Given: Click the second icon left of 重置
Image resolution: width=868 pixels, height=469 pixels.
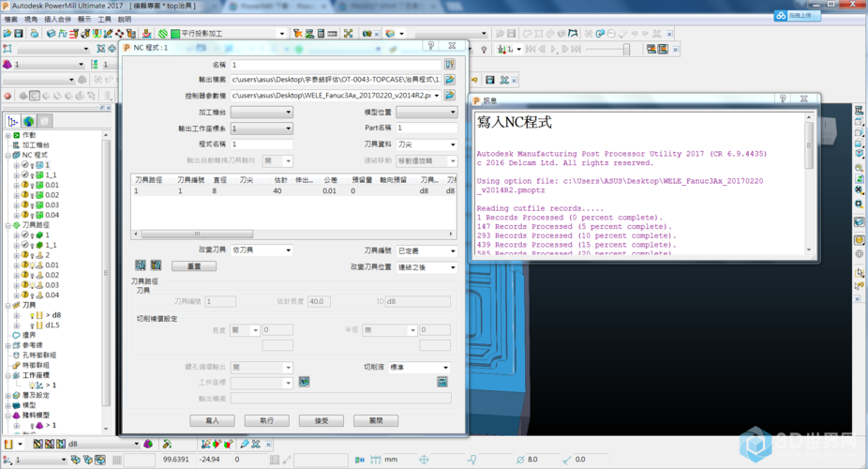Looking at the screenshot, I should [157, 265].
